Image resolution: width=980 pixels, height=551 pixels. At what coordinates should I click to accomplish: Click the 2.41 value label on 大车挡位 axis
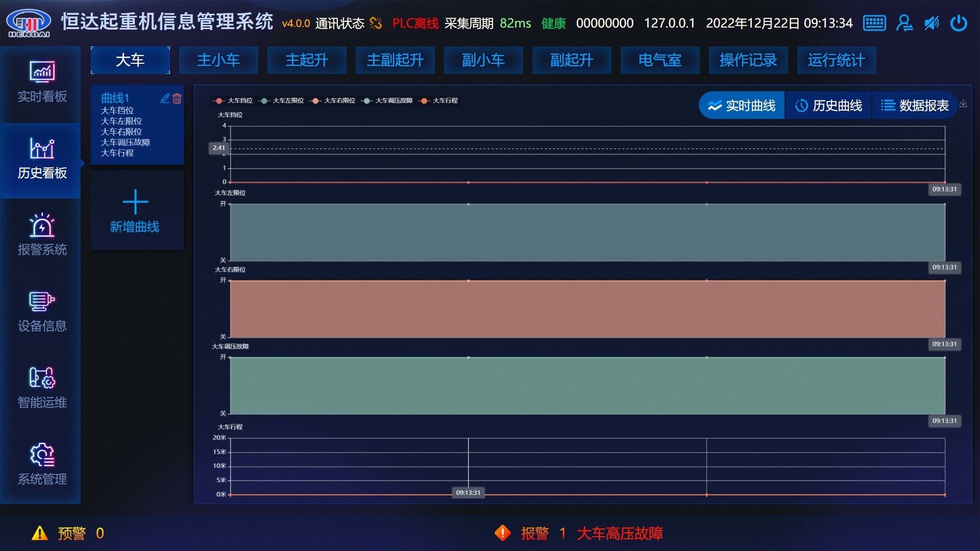click(x=218, y=148)
